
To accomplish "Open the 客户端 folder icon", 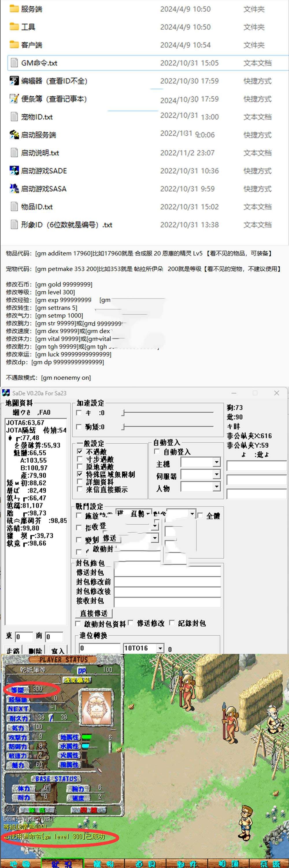I will [x=14, y=45].
